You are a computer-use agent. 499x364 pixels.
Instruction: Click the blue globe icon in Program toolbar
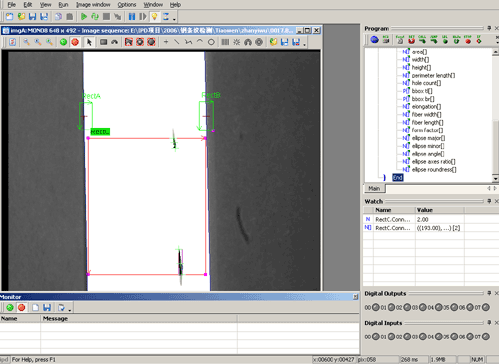pos(374,40)
